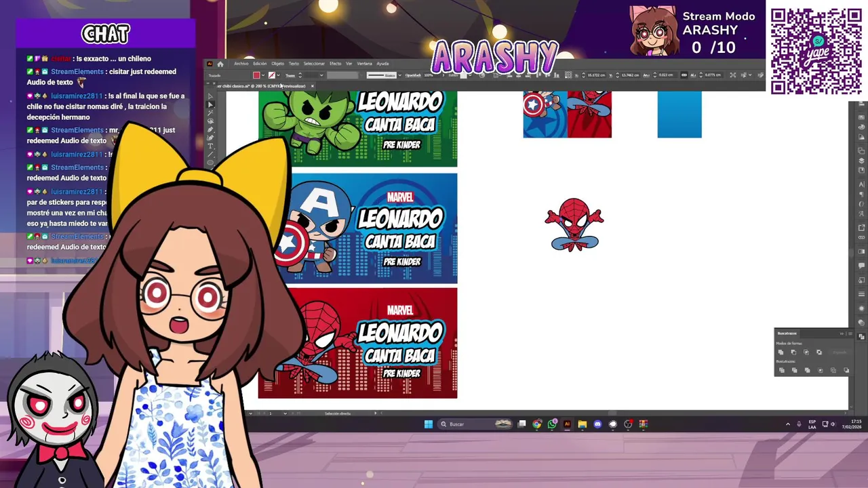868x488 pixels.
Task: Open Google Chrome from the taskbar
Action: (537, 424)
